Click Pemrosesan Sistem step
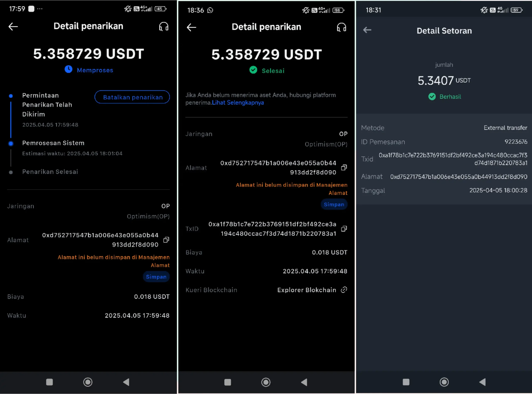 (x=53, y=143)
